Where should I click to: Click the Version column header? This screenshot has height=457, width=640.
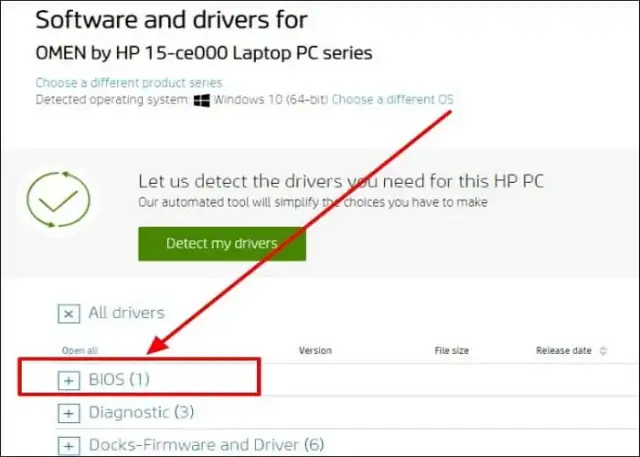pos(315,351)
